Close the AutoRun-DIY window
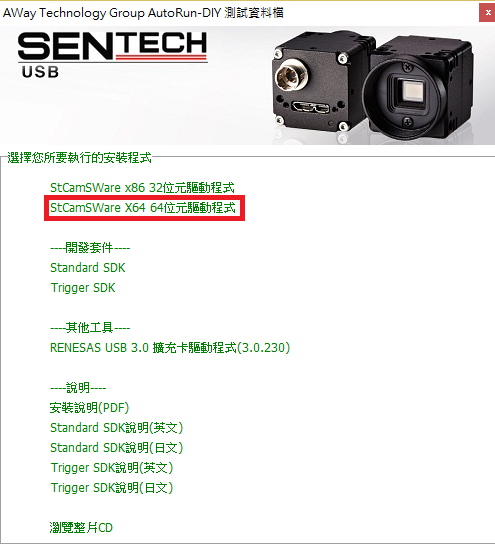 [x=487, y=13]
